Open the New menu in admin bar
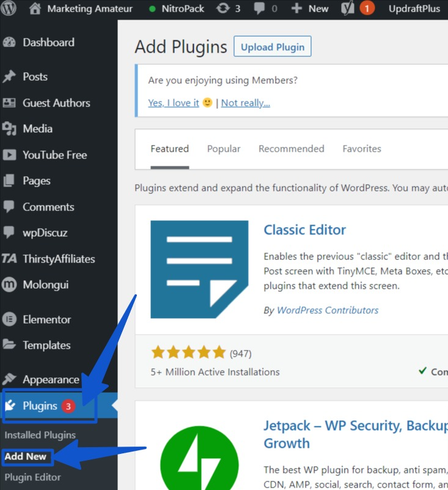 (318, 9)
